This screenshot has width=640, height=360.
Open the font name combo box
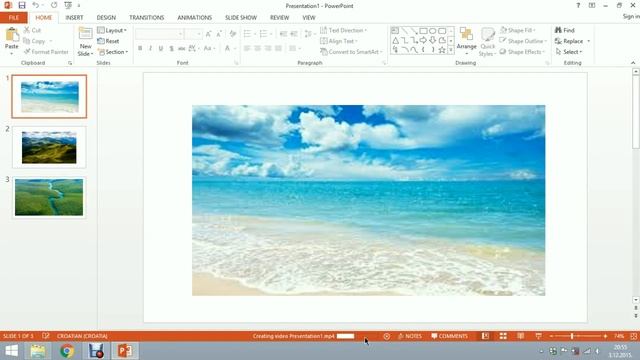click(x=159, y=34)
